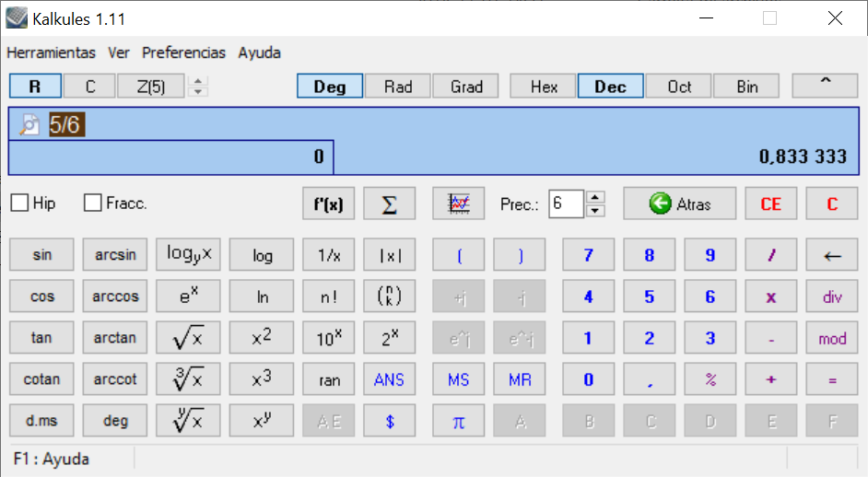Click the square root button
The height and width of the screenshot is (477, 868).
(x=188, y=338)
